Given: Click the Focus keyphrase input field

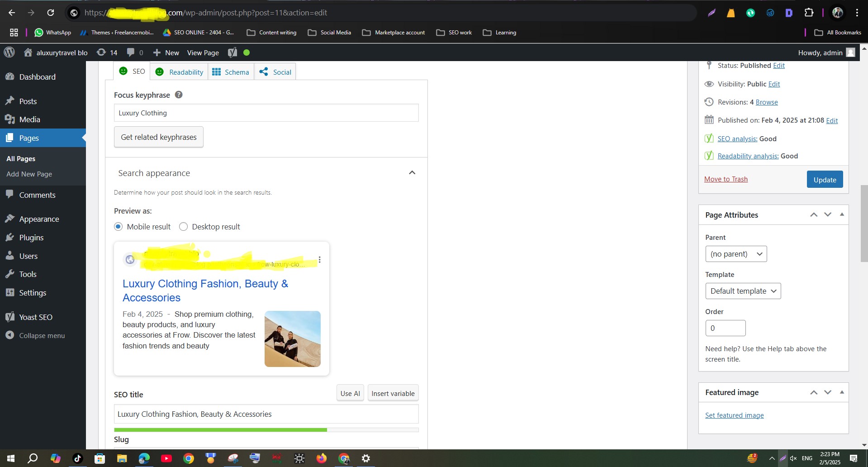Looking at the screenshot, I should 266,113.
